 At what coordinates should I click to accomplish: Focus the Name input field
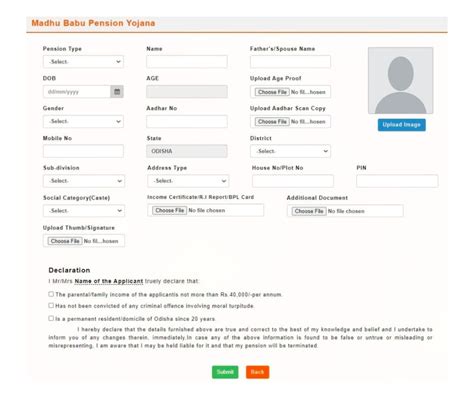pos(187,62)
